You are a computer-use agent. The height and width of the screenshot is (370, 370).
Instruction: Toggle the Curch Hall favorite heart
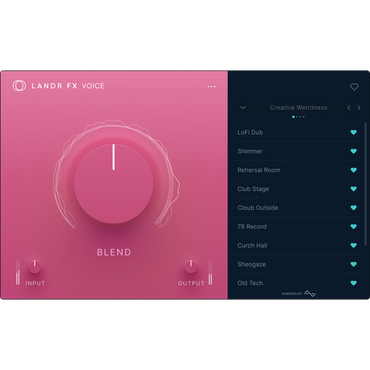(x=354, y=245)
